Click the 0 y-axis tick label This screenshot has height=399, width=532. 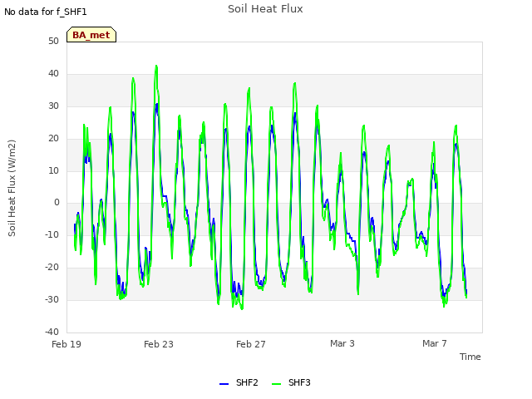pos(57,203)
